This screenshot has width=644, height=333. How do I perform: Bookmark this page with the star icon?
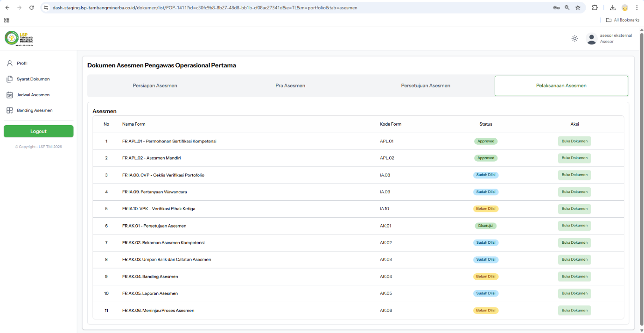pyautogui.click(x=578, y=7)
